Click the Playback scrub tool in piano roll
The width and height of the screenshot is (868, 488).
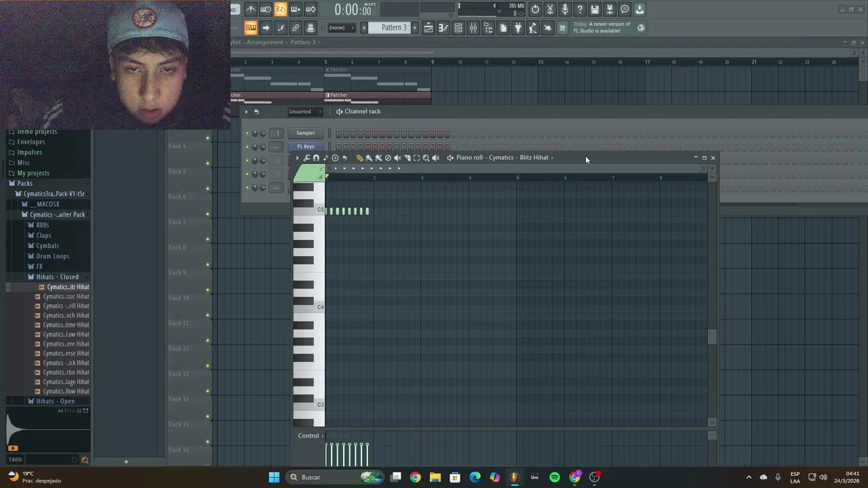click(435, 158)
